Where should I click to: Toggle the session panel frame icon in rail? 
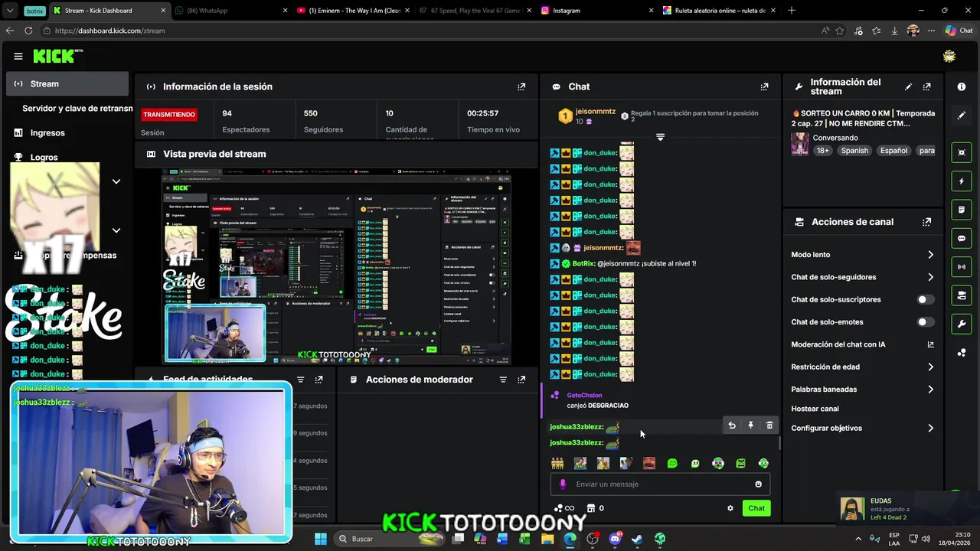pos(962,152)
